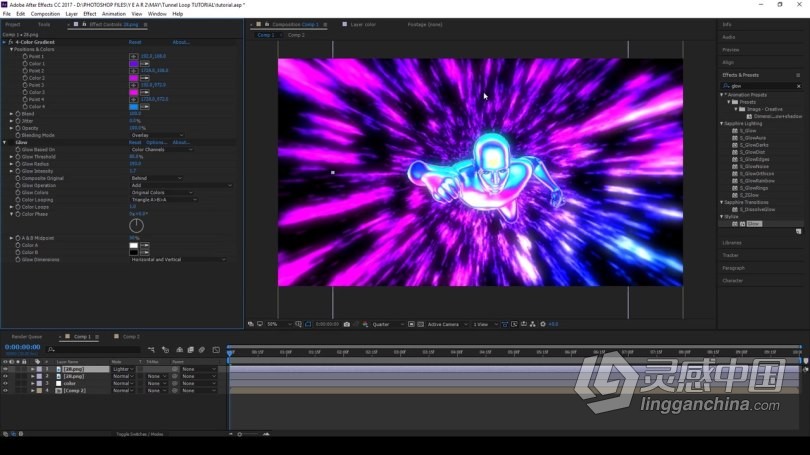The image size is (810, 455).
Task: Open the Quarter resolution dropdown
Action: coord(388,324)
